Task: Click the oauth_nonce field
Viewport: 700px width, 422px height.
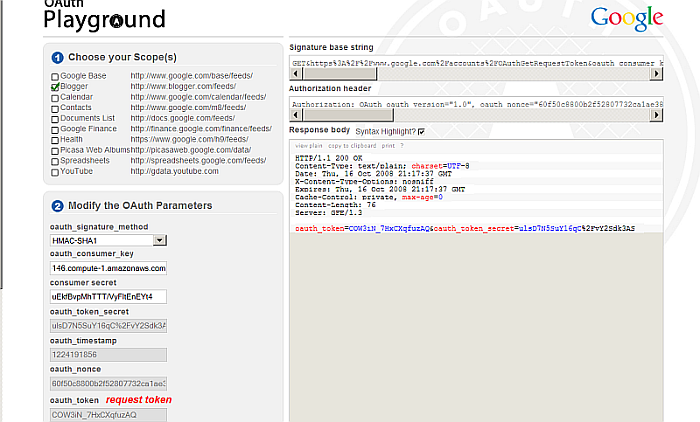Action: (x=108, y=384)
